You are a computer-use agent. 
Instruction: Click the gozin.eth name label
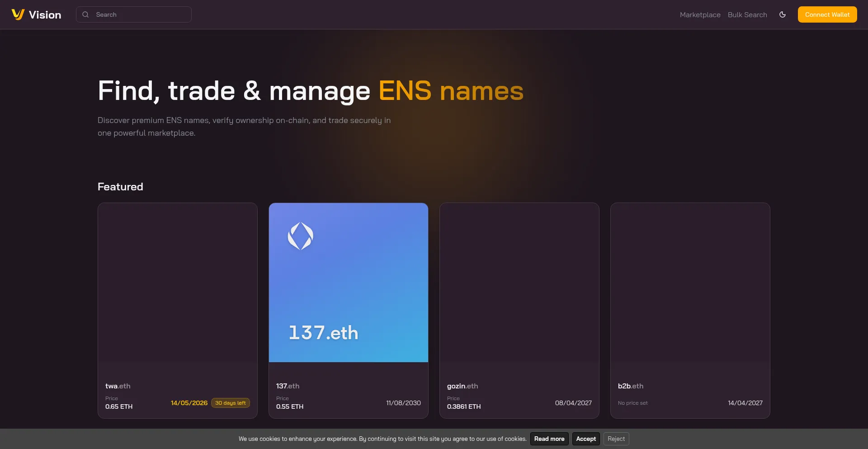pos(462,386)
